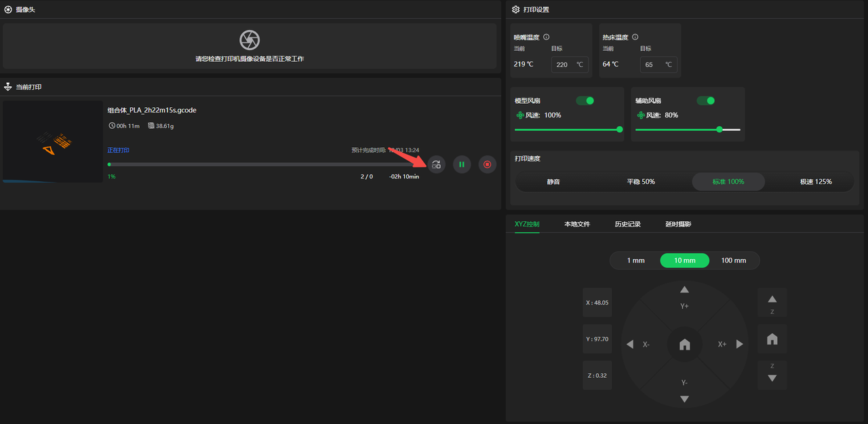Select the 100 mm step size
The width and height of the screenshot is (868, 424).
pyautogui.click(x=733, y=261)
